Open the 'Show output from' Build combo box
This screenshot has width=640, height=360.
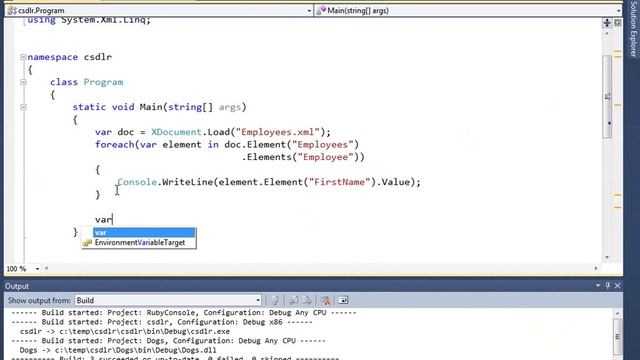click(168, 300)
